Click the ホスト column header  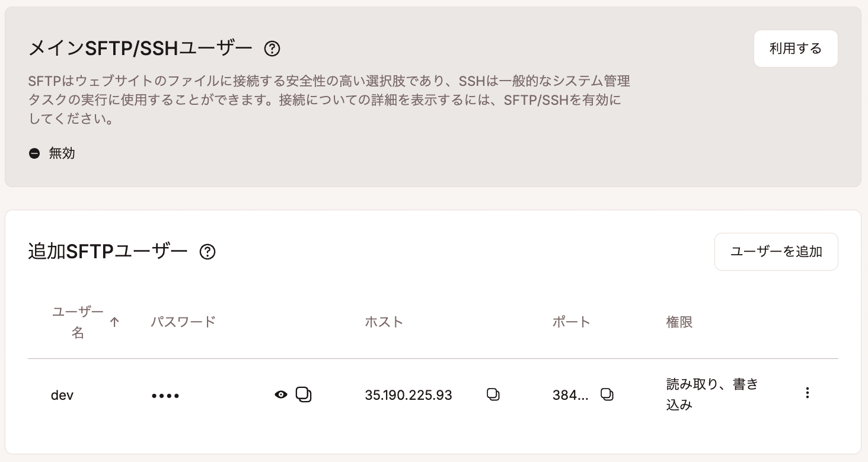[x=384, y=322]
